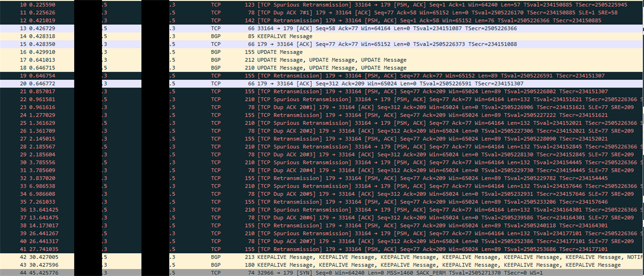The width and height of the screenshot is (644, 276).
Task: Click packet 21 retransmission at 0.857017
Action: pos(322,92)
